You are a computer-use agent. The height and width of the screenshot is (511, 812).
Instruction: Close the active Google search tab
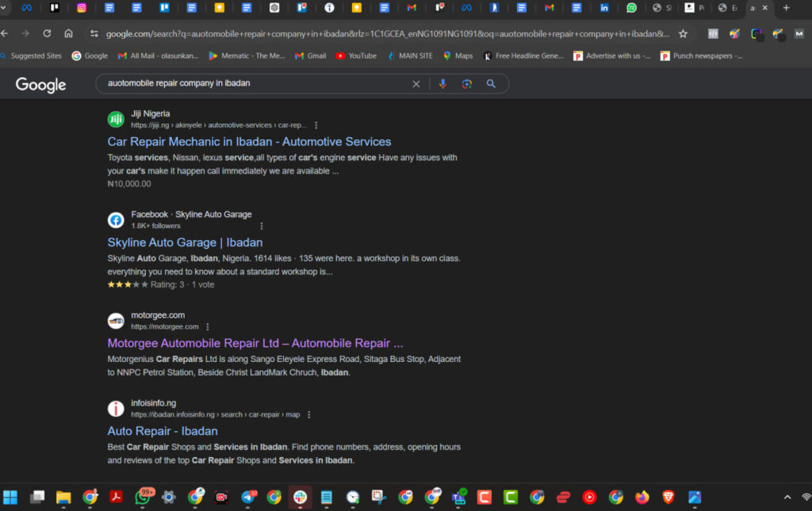pyautogui.click(x=765, y=8)
